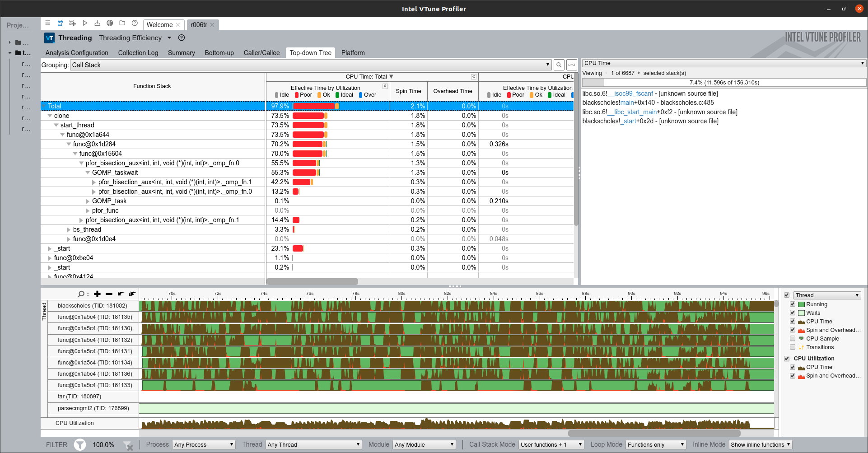Click the customize grouping icon
The width and height of the screenshot is (868, 453).
pos(572,65)
